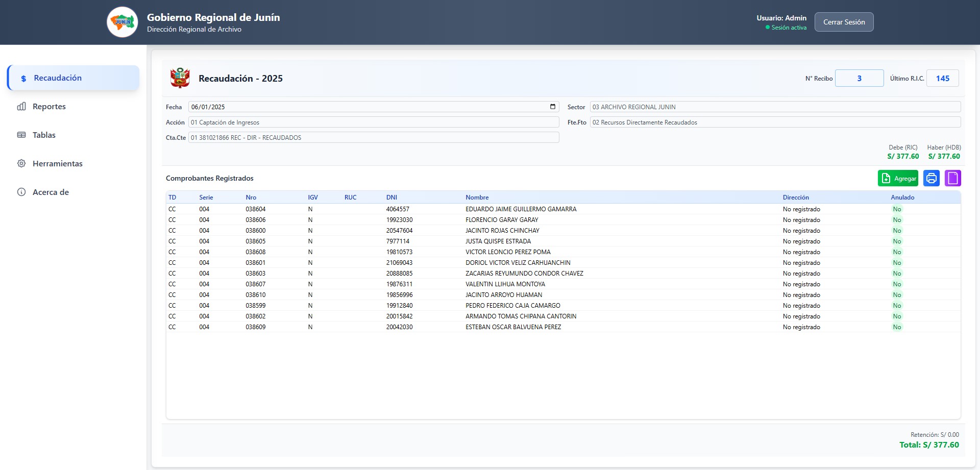
Task: Click DNI value 20547604
Action: click(x=399, y=231)
